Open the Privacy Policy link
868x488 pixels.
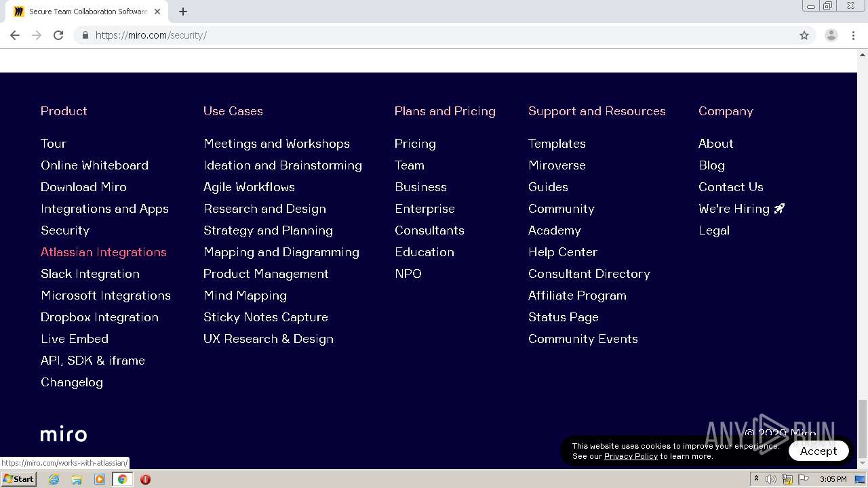pos(631,456)
